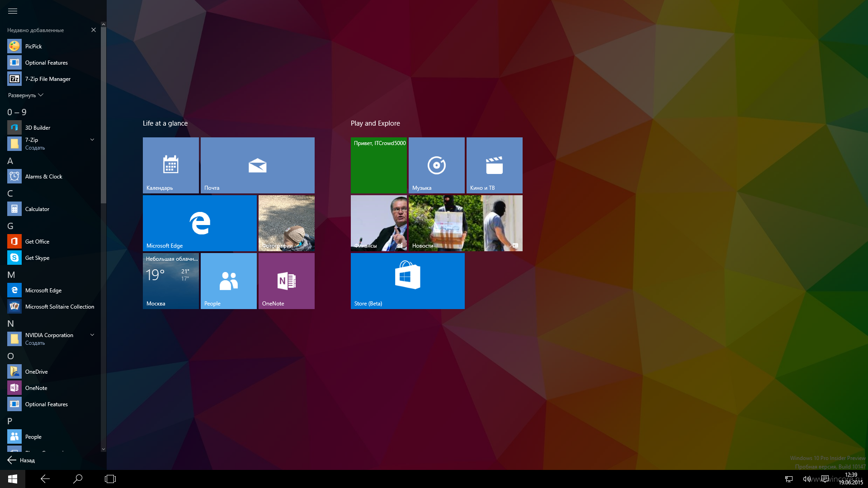Expand the NVIDIA Corporation folder
Screen dimensions: 868x488
coord(92,335)
